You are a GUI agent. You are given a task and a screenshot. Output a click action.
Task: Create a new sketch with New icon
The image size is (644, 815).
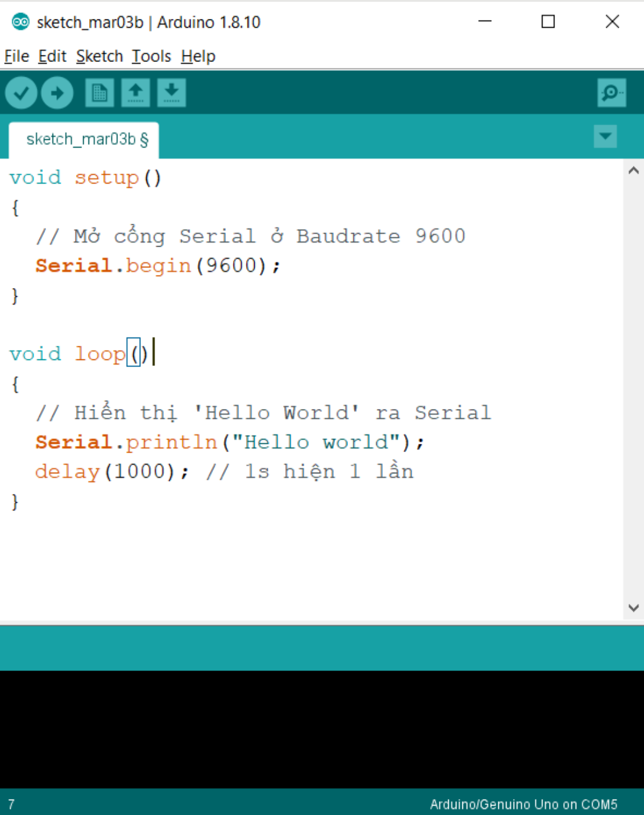click(99, 93)
